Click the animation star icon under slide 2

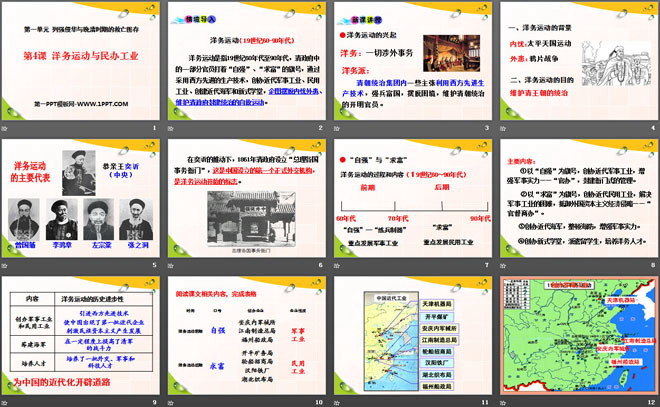(171, 128)
